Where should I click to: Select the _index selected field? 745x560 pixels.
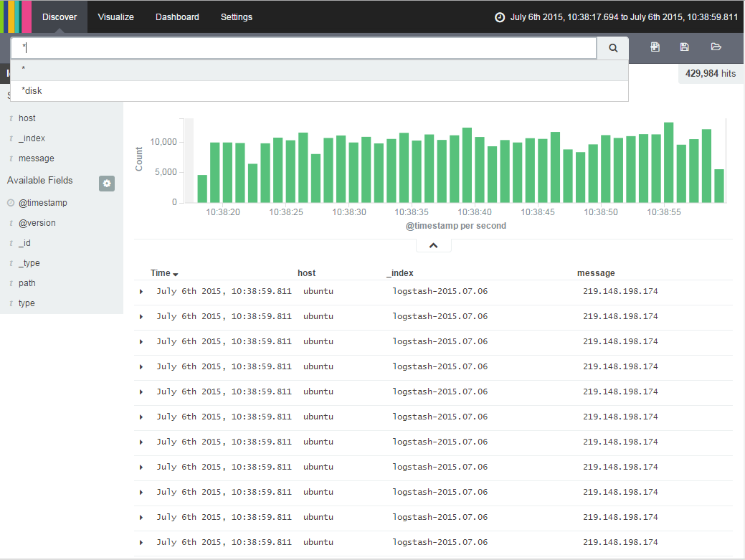[x=32, y=138]
